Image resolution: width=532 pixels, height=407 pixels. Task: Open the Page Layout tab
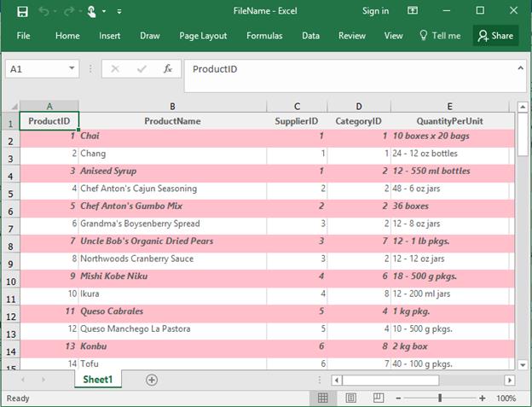203,36
